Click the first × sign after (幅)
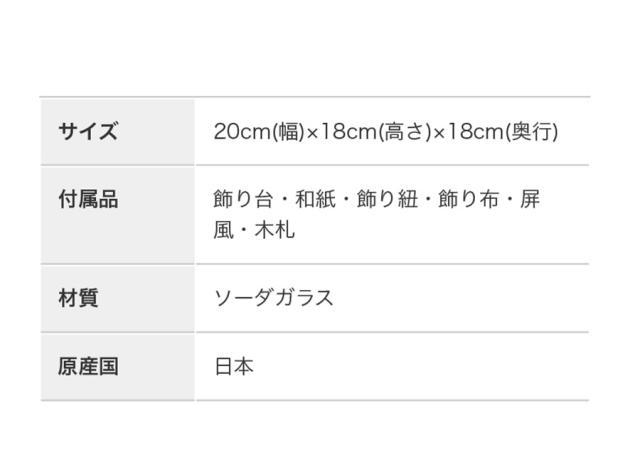Image resolution: width=640 pixels, height=462 pixels. click(311, 131)
